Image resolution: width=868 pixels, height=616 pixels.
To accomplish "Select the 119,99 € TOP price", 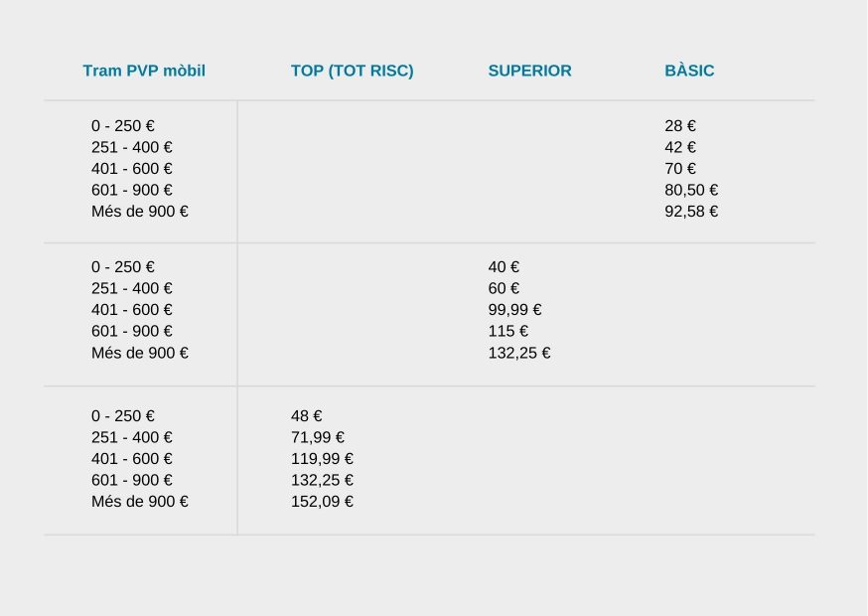I will coord(322,459).
